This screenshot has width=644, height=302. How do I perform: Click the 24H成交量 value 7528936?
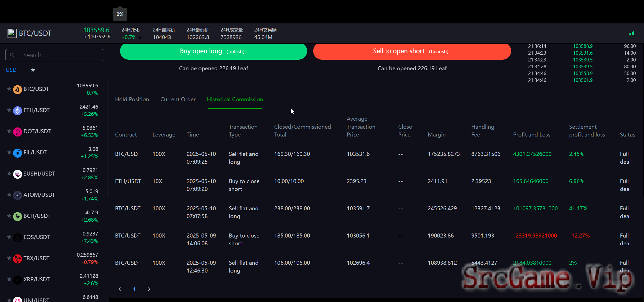click(x=231, y=37)
